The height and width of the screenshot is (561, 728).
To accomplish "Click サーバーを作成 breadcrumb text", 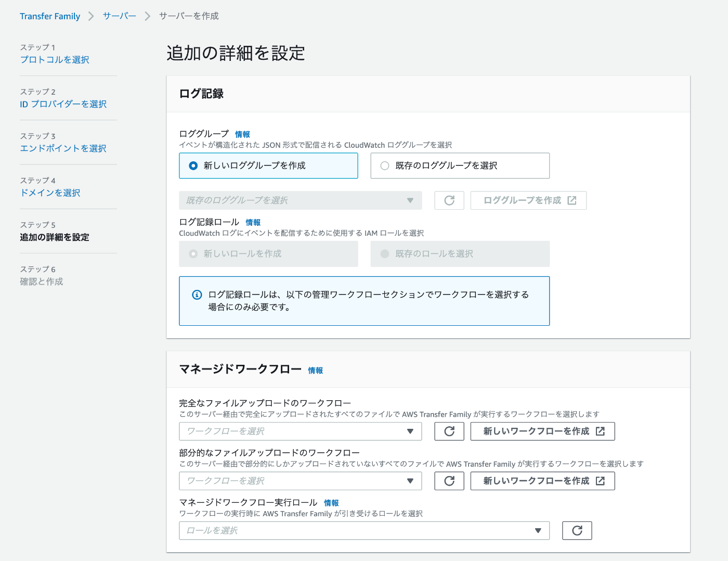I will click(x=189, y=16).
